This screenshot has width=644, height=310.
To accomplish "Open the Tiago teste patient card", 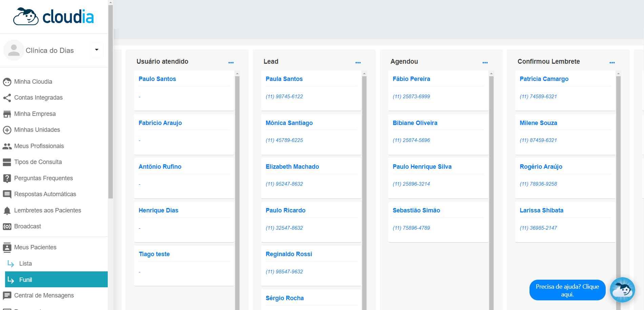I will [x=184, y=266].
